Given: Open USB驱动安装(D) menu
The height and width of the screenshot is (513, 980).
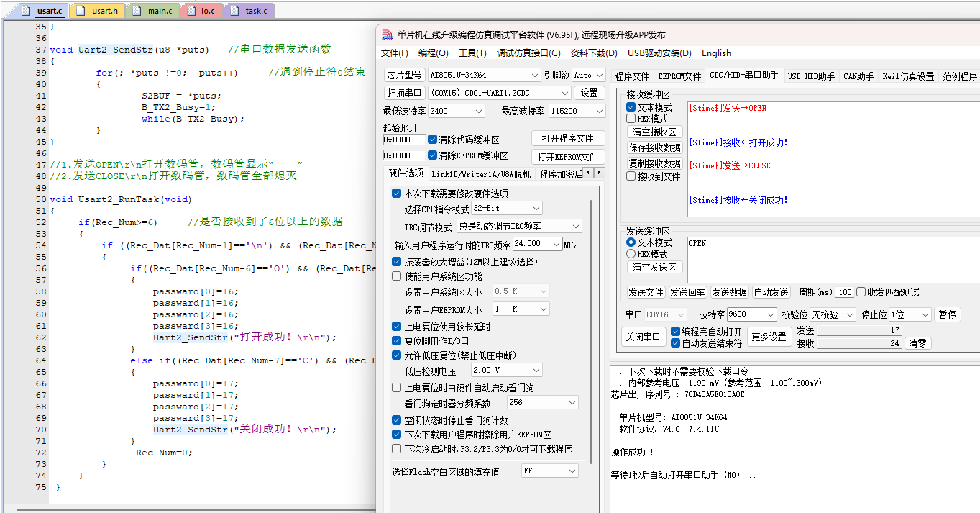Looking at the screenshot, I should (x=659, y=53).
